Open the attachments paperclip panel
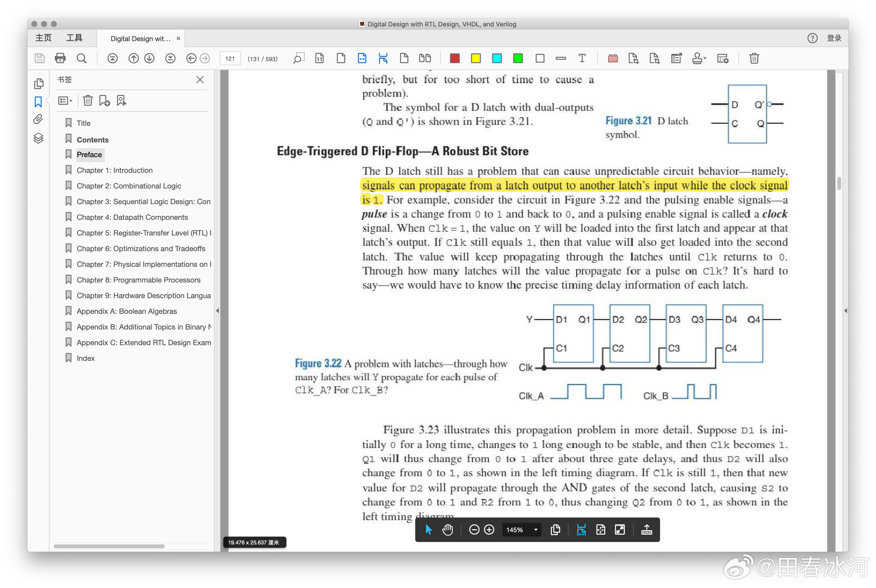 click(38, 119)
